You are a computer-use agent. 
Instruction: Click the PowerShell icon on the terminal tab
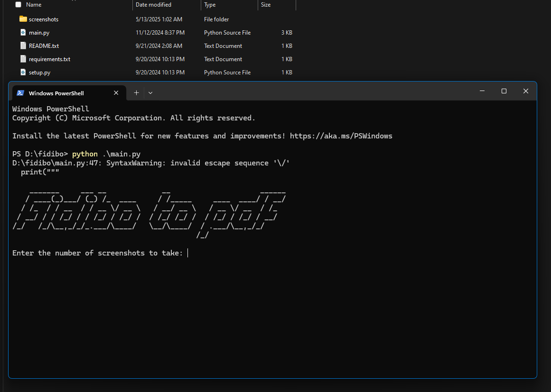[x=20, y=92]
